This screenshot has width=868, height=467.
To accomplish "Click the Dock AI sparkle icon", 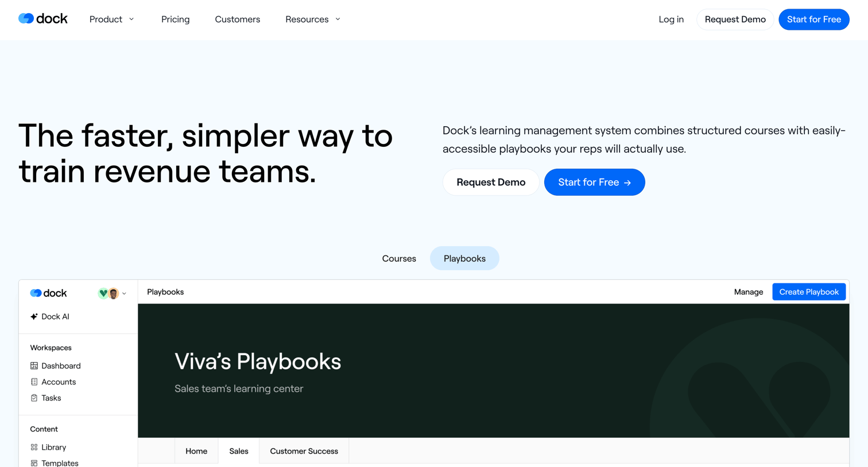I will coord(34,317).
